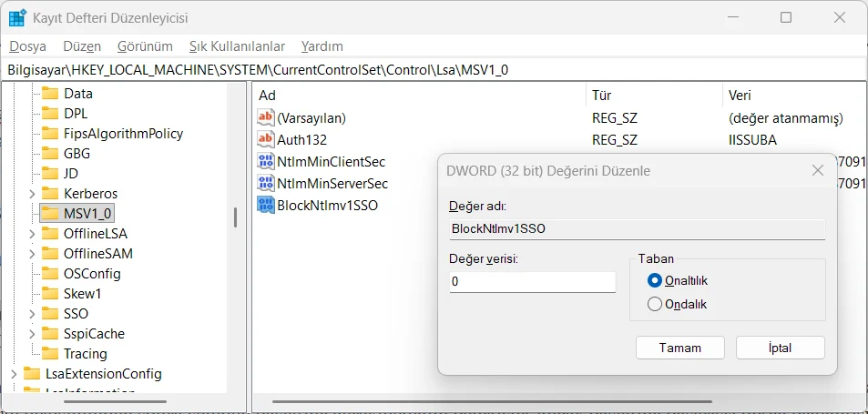Click the OfflineLSA folder icon
This screenshot has width=868, height=414.
pos(50,233)
